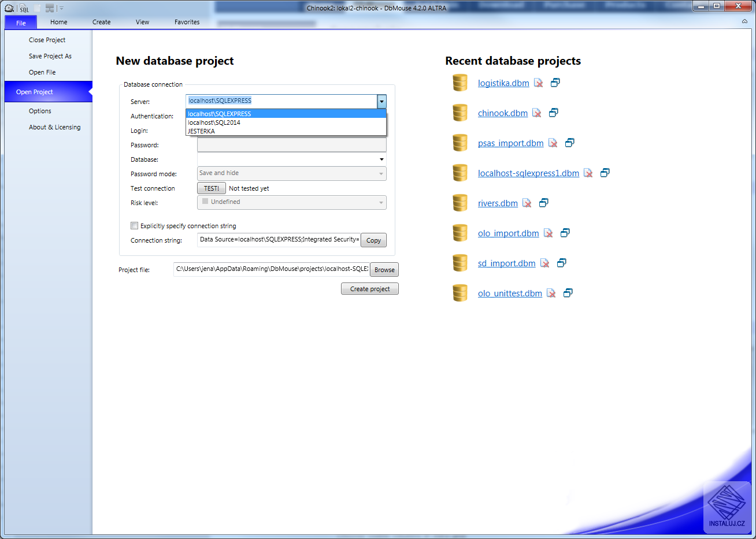
Task: Remove psas_import.dbm from recent projects
Action: [553, 143]
